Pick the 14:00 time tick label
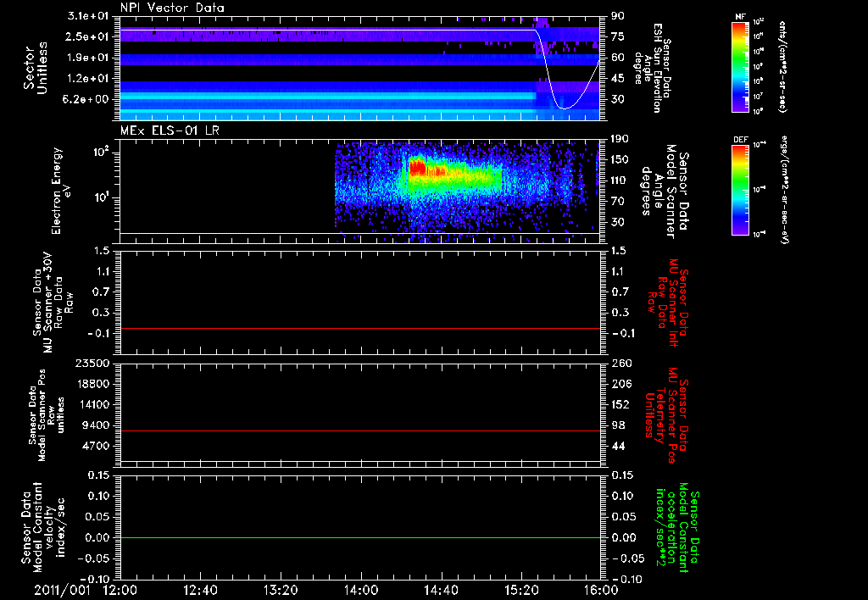The height and width of the screenshot is (600, 868). pos(361,591)
